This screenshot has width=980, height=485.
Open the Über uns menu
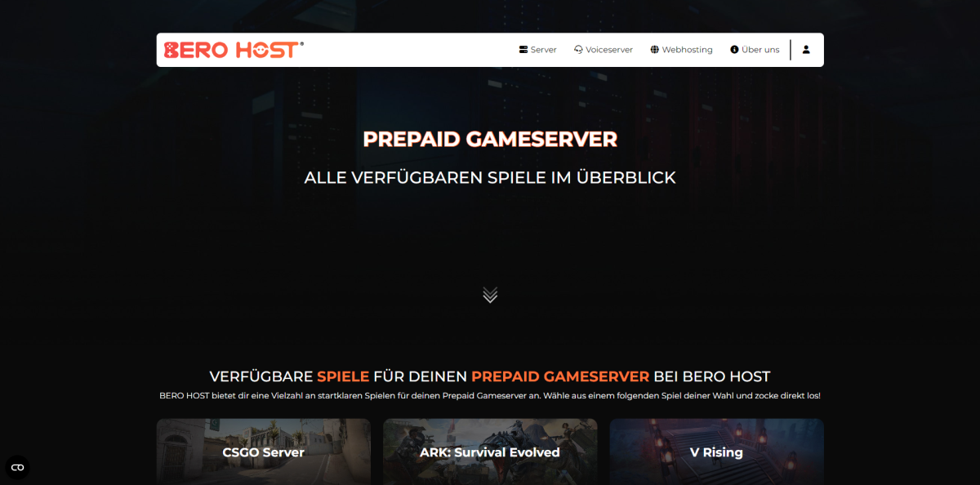coord(755,50)
